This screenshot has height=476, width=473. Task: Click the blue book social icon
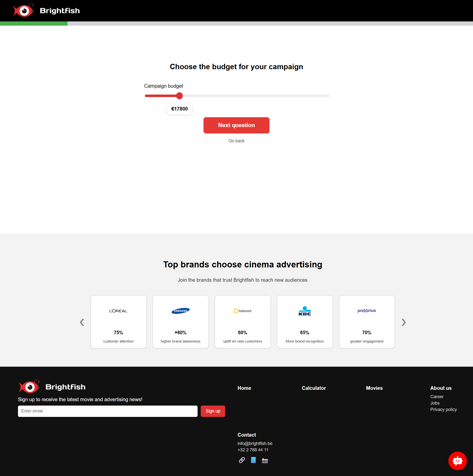tap(253, 460)
